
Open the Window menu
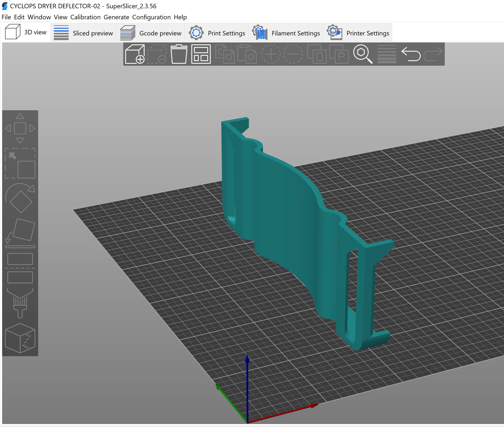pyautogui.click(x=39, y=17)
